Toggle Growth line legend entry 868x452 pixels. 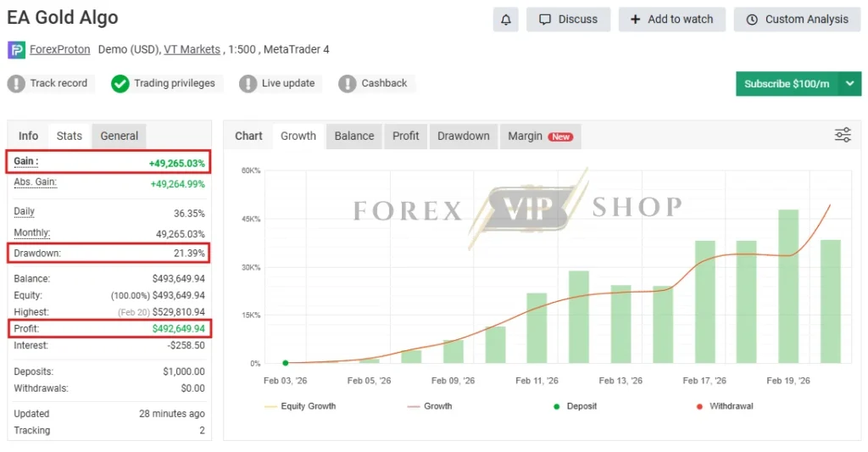[430, 406]
